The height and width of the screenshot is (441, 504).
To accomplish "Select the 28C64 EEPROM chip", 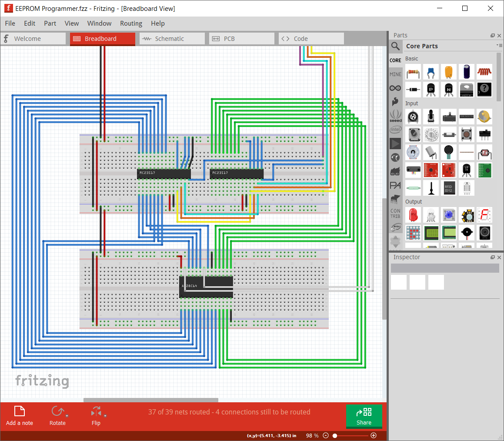I will pyautogui.click(x=206, y=287).
